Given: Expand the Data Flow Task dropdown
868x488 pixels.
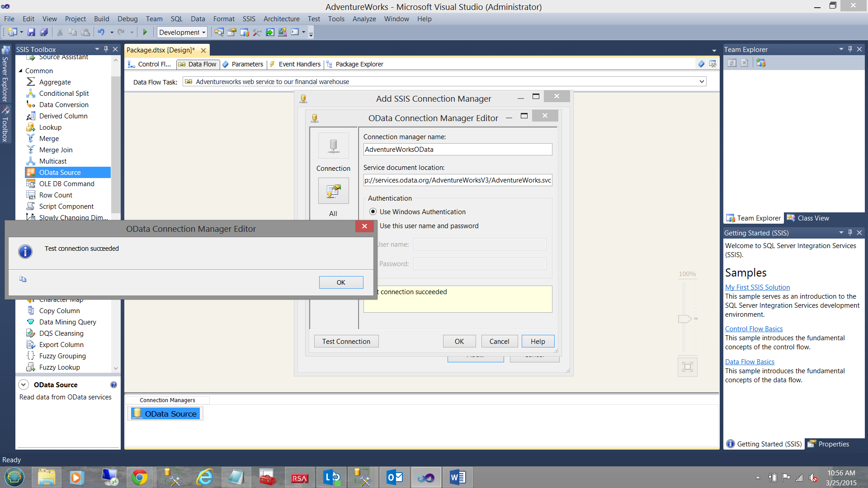Looking at the screenshot, I should tap(702, 82).
